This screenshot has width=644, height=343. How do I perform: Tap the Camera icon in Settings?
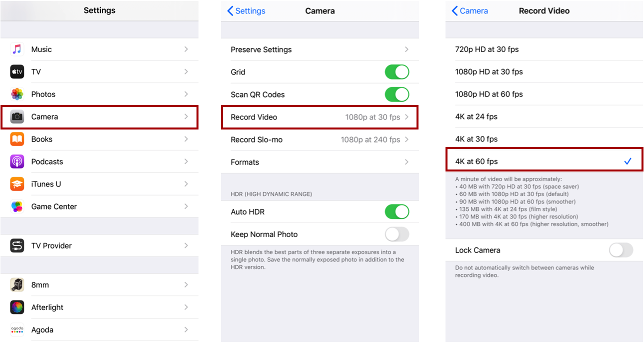[17, 116]
